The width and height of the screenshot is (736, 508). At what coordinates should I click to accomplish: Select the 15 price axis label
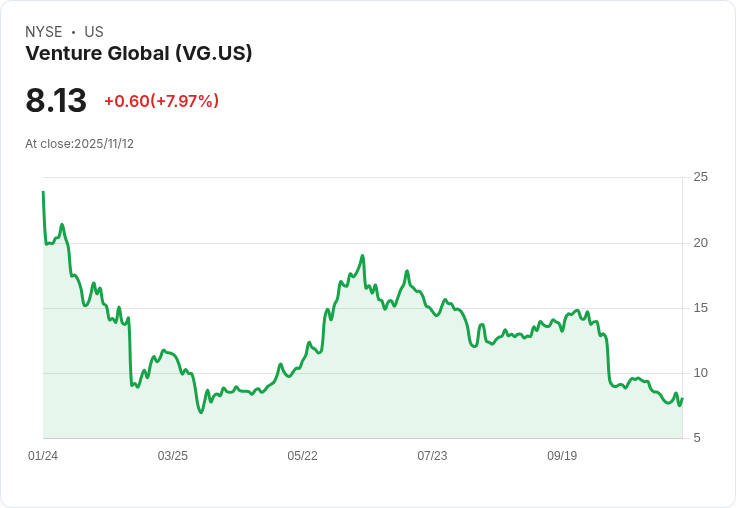click(701, 308)
